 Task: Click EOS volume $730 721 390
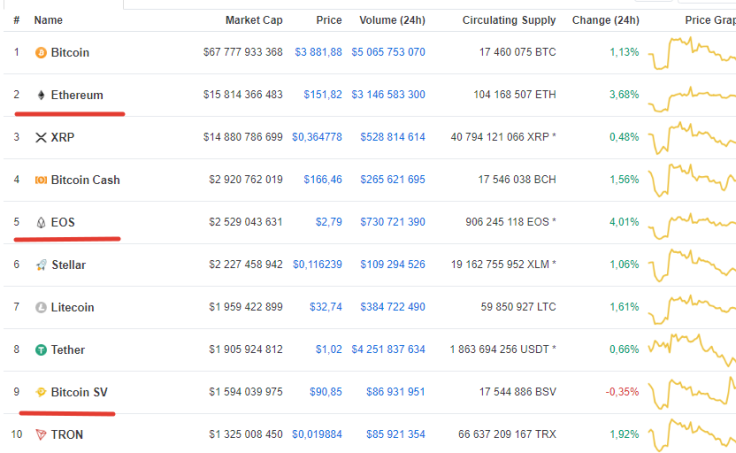coord(393,222)
